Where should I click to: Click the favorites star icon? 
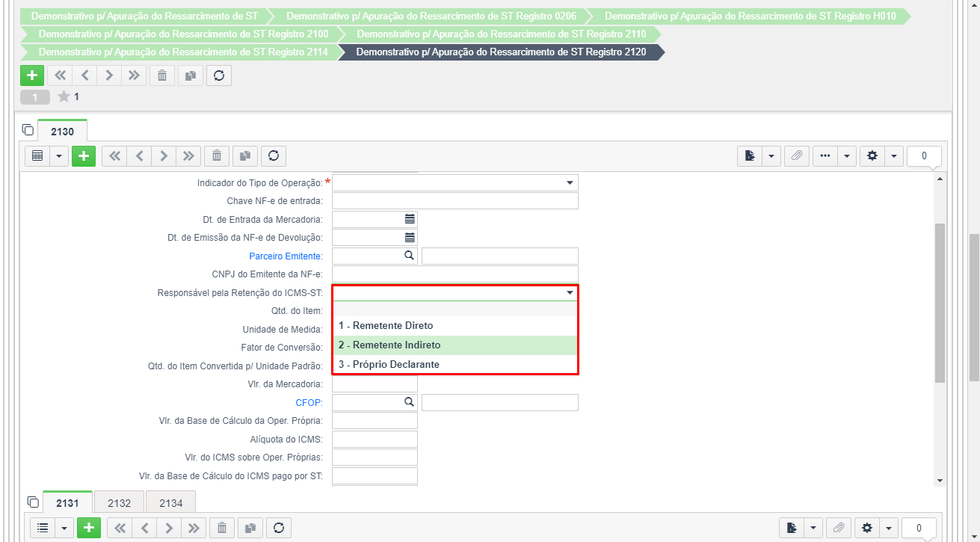pyautogui.click(x=64, y=96)
